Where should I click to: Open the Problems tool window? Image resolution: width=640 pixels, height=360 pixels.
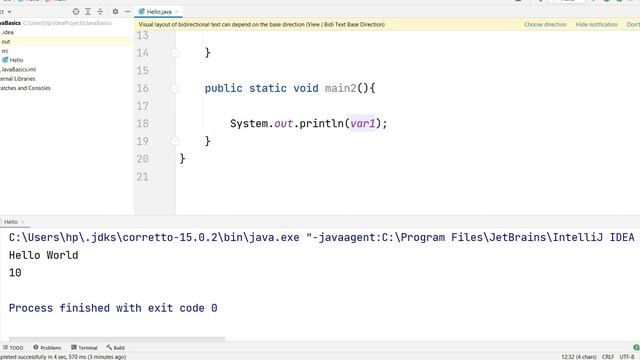pyautogui.click(x=47, y=348)
